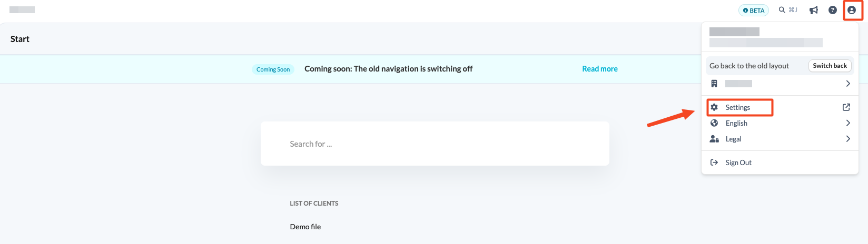The width and height of the screenshot is (868, 244).
Task: Expand the English language submenu chevron
Action: (848, 123)
